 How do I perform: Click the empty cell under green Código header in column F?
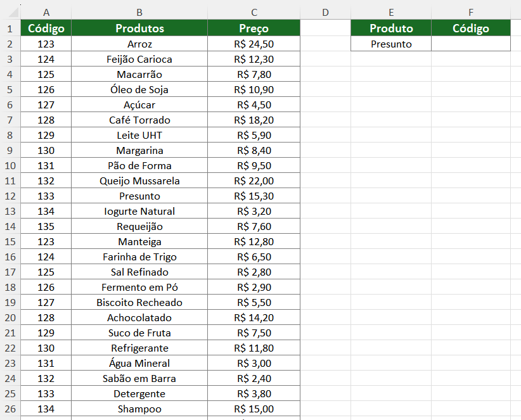470,44
